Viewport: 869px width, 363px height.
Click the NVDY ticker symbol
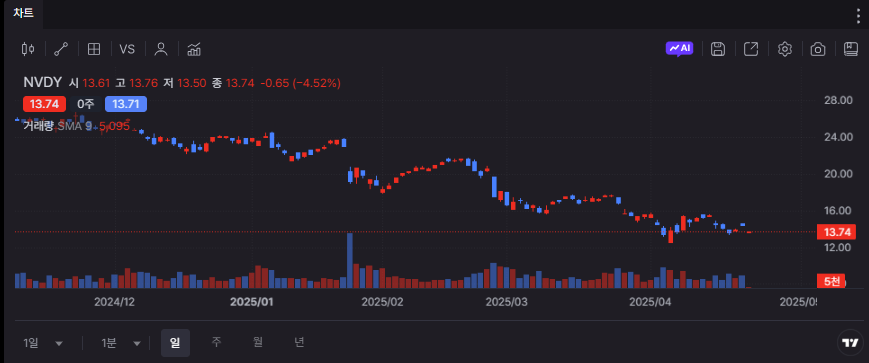[43, 83]
